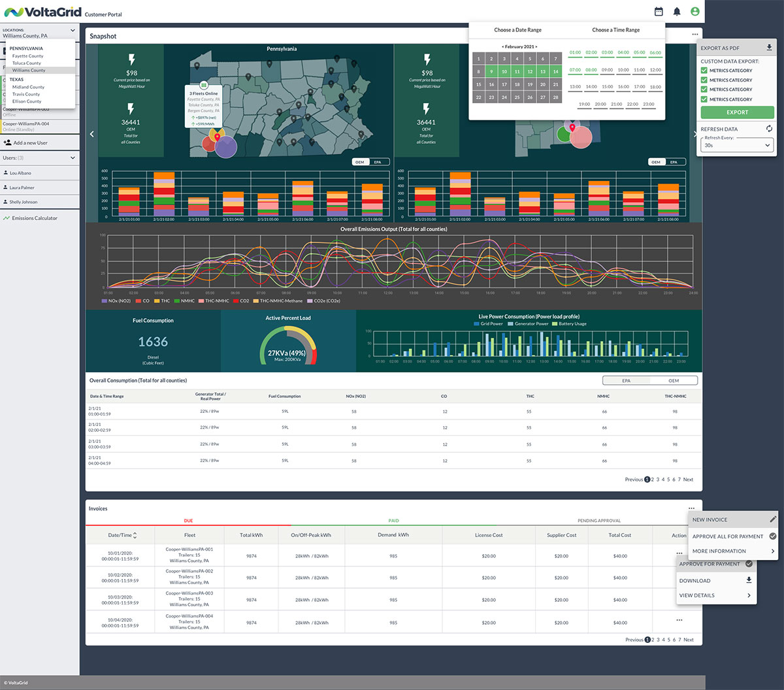Collapse the Users list chevron

pyautogui.click(x=73, y=158)
